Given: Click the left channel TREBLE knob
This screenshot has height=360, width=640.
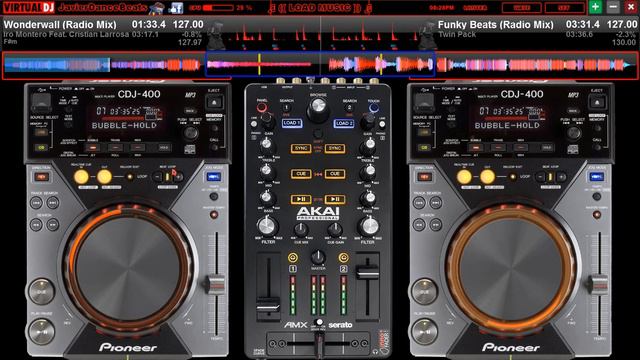Looking at the screenshot, I should pos(266,144).
